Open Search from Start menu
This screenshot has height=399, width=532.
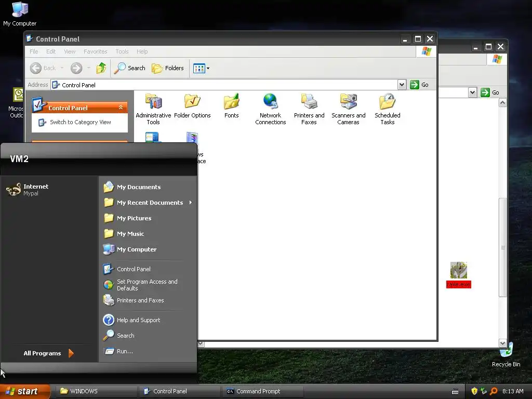click(148, 336)
